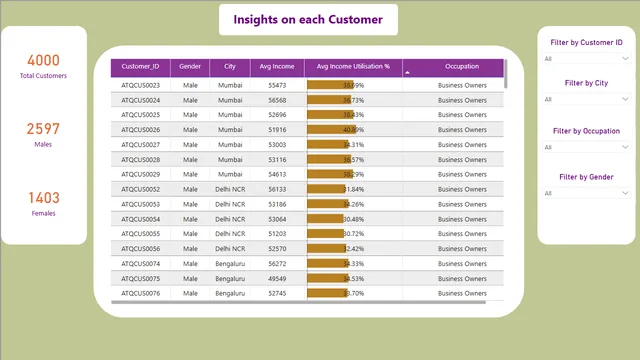
Task: Select customer ATQCUS0056 cell
Action: [x=140, y=249]
